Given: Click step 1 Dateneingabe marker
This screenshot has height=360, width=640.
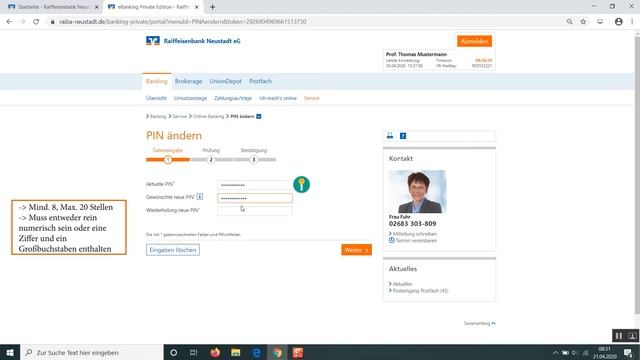Looking at the screenshot, I should [168, 160].
